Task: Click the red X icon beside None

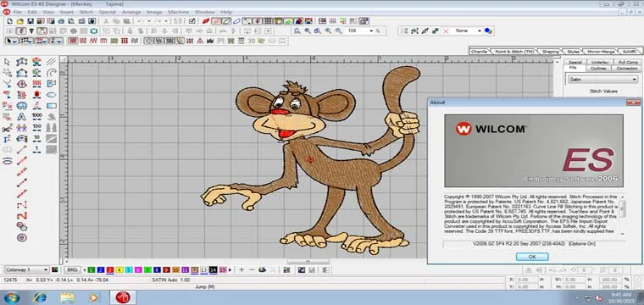Action: click(446, 30)
